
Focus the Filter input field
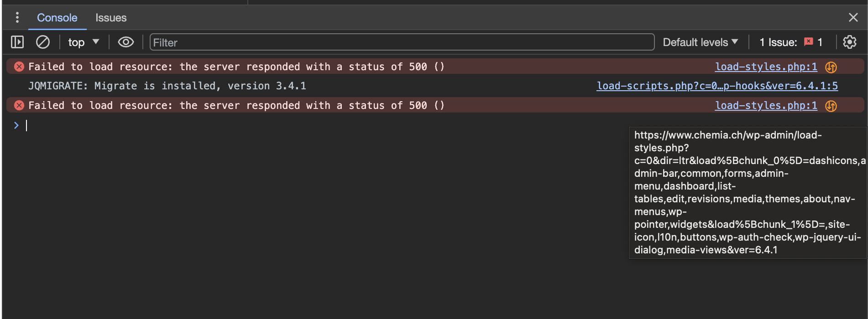(402, 42)
